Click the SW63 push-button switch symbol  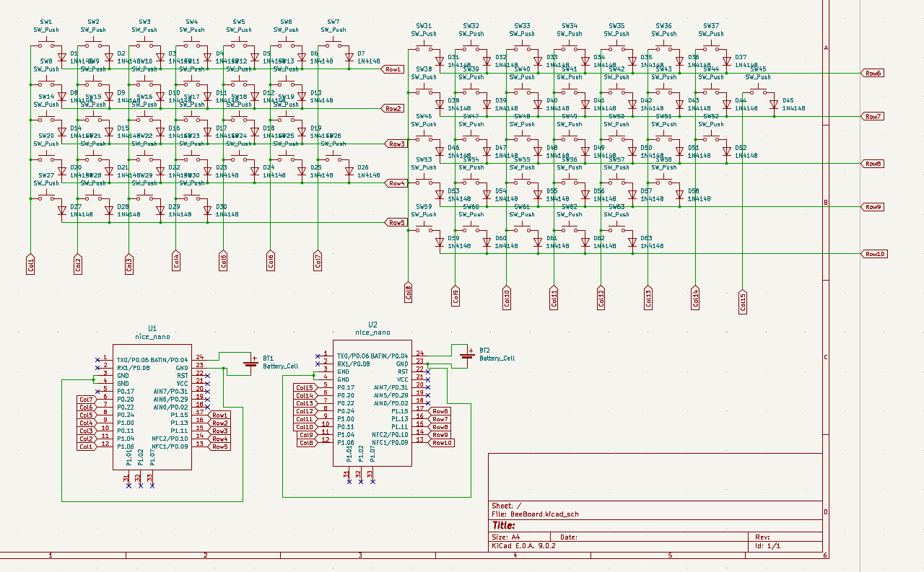click(616, 229)
